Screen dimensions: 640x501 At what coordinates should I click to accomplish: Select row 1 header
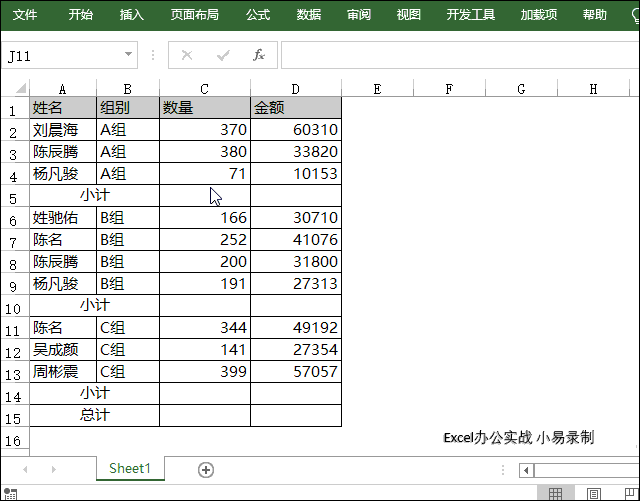pyautogui.click(x=13, y=109)
